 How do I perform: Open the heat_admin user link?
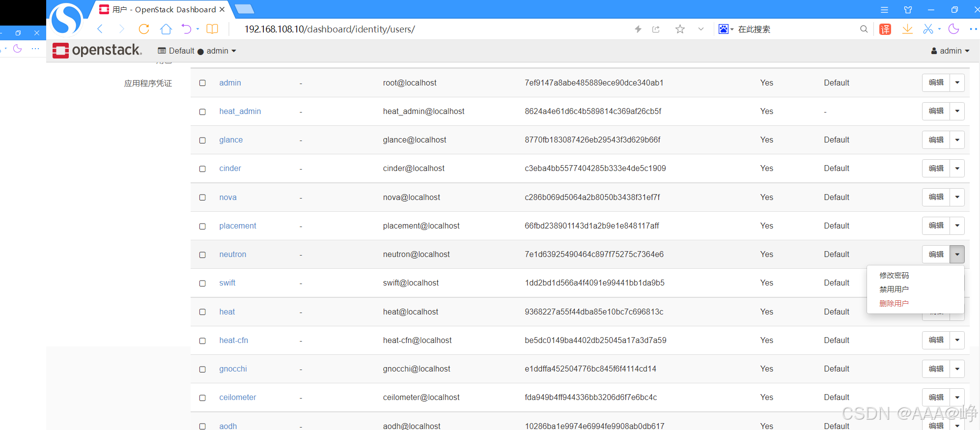click(240, 111)
